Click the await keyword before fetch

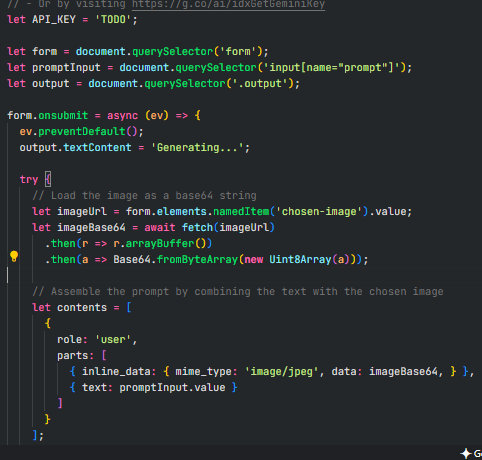coord(160,227)
